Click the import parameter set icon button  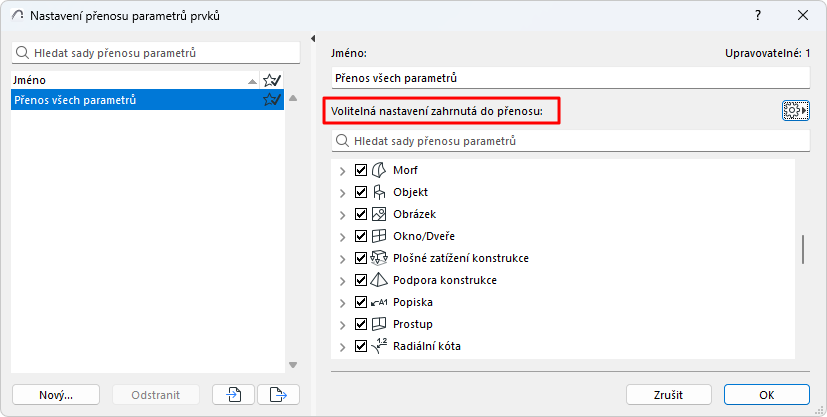233,395
